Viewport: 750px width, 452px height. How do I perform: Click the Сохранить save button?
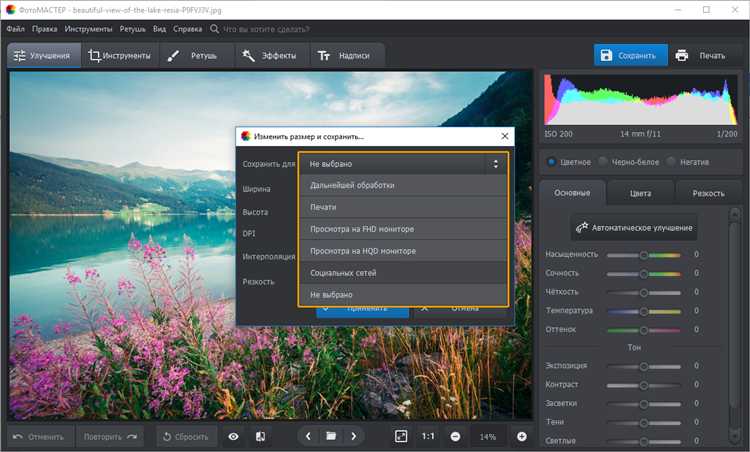(x=629, y=56)
